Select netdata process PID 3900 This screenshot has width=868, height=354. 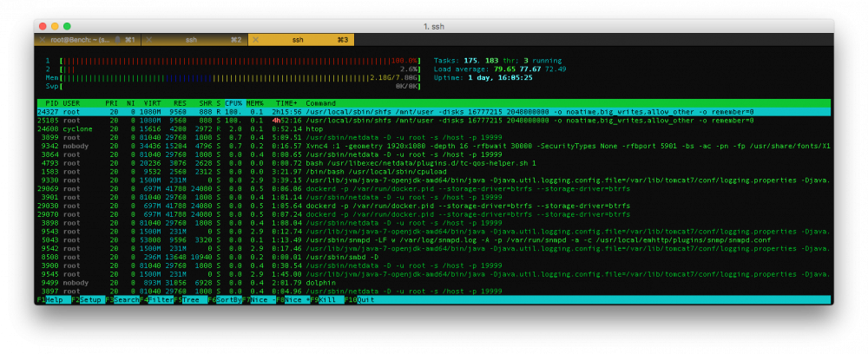434,265
